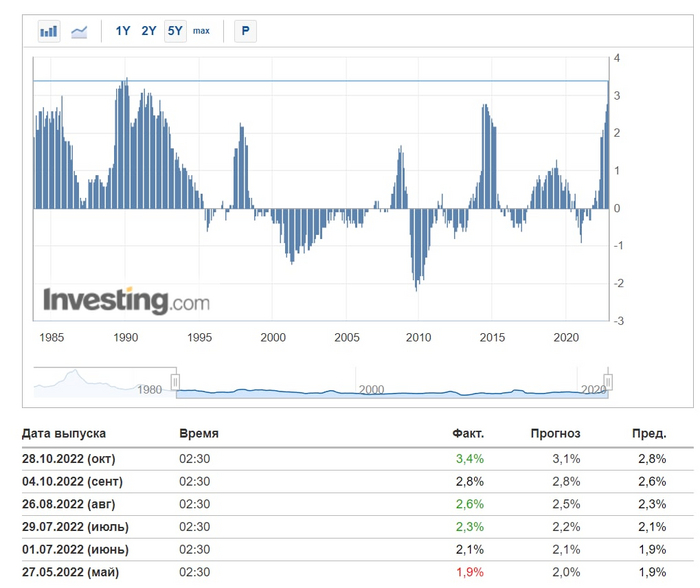This screenshot has height=588, width=700.
Task: Click the Факт. column header
Action: coord(468,434)
